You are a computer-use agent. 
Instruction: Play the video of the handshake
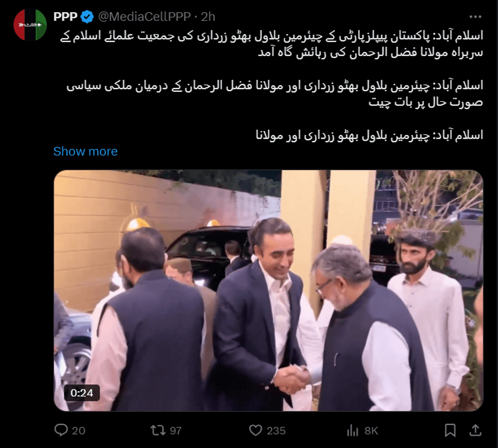point(268,291)
